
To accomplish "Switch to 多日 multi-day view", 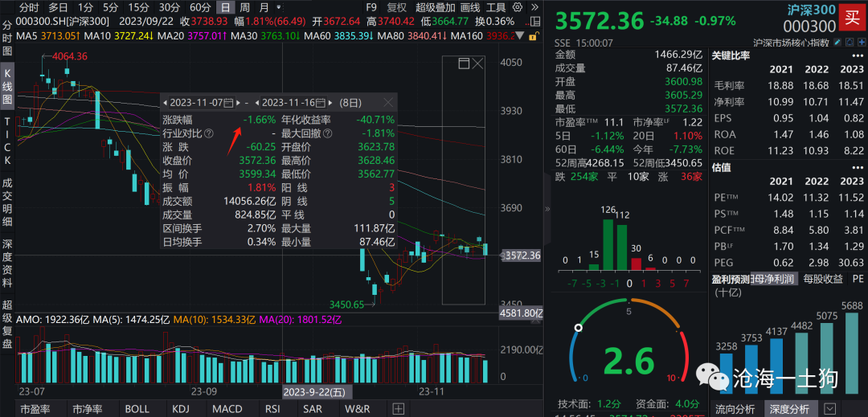I will (59, 7).
